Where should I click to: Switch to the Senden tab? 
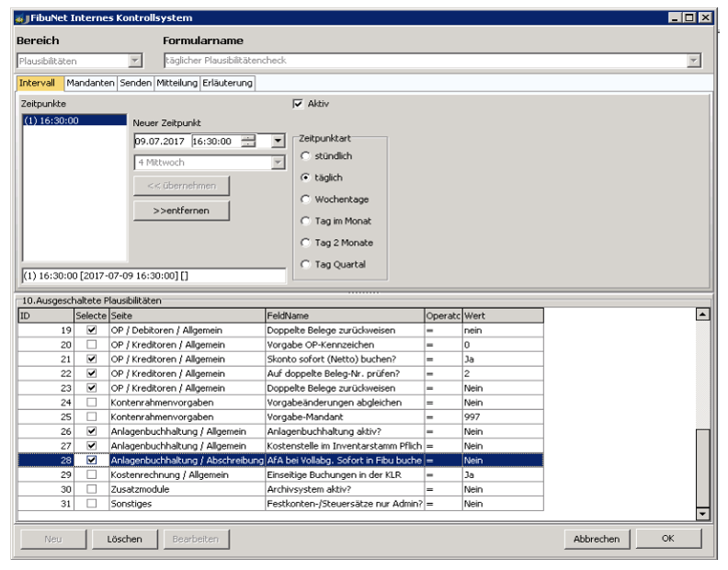coord(135,83)
